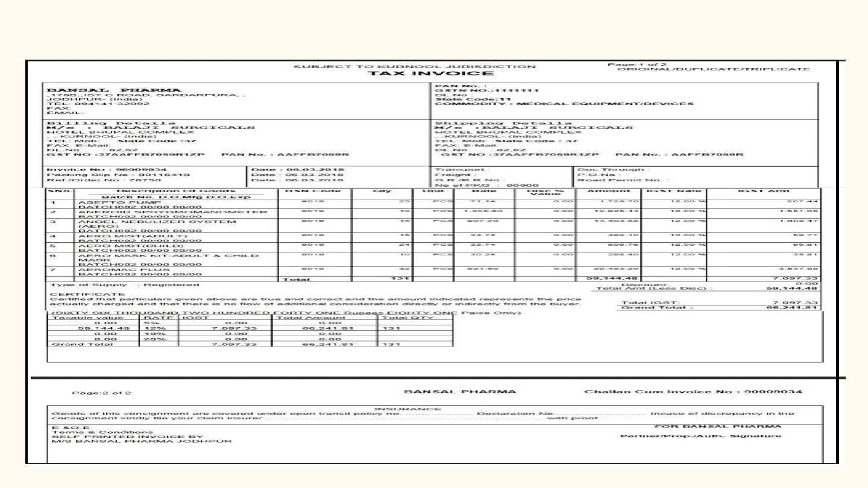Select the "Partner/Prop./Auth. Signature" text
The image size is (868, 488).
[x=700, y=436]
